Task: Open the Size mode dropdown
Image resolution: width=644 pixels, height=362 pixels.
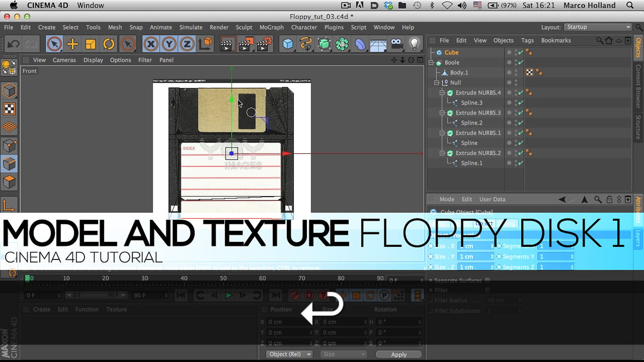Action: coord(343,354)
